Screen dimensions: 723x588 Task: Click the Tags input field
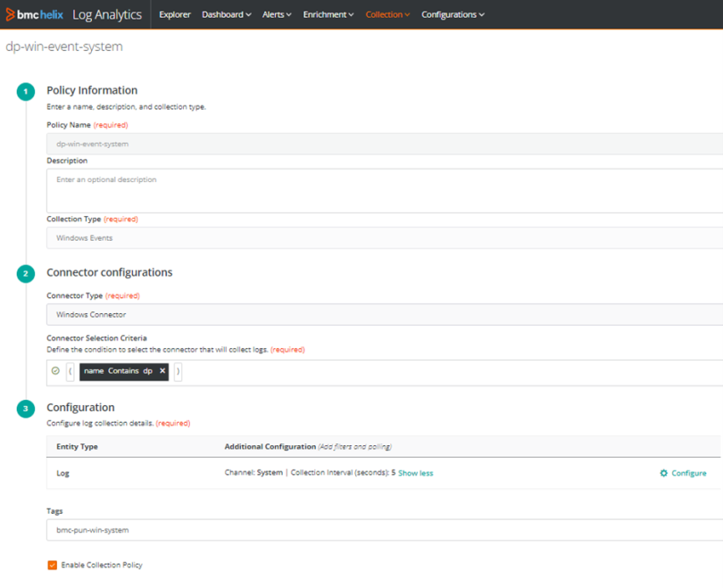[x=384, y=530]
